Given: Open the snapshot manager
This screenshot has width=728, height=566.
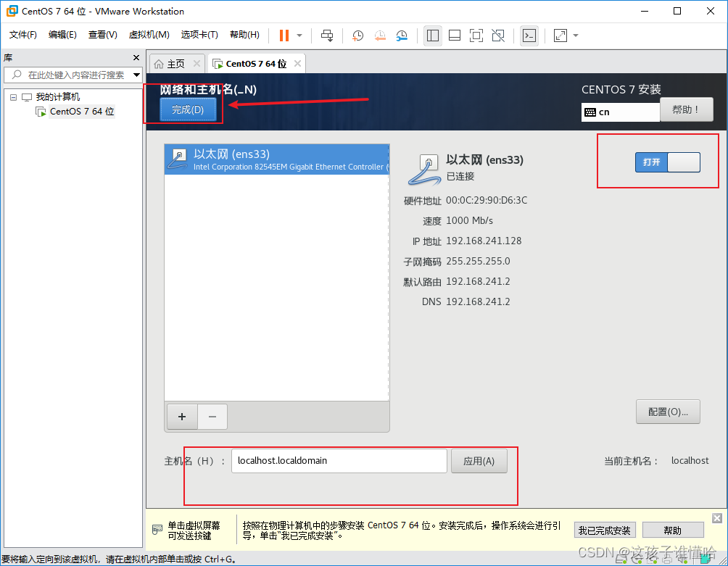Looking at the screenshot, I should 402,36.
